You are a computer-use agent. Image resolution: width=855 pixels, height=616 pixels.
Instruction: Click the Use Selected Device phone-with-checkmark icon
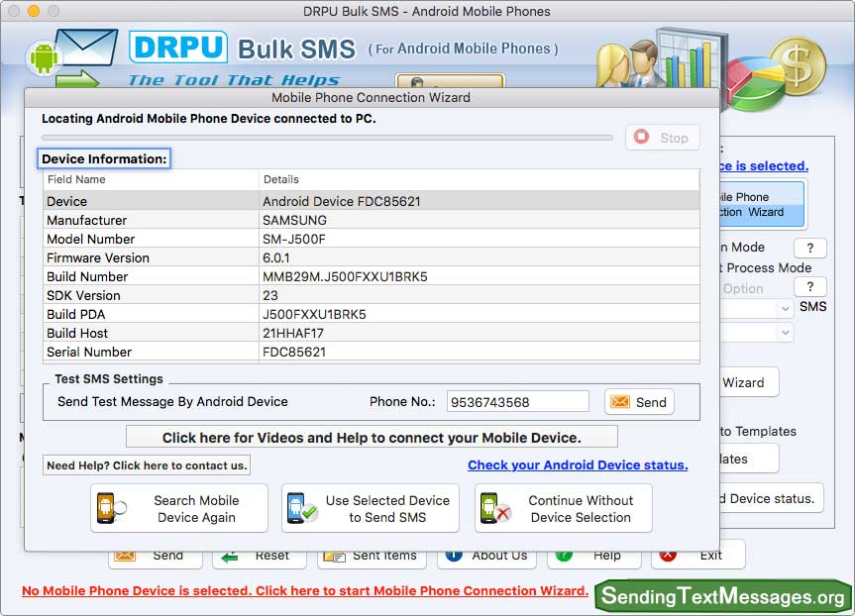point(301,508)
